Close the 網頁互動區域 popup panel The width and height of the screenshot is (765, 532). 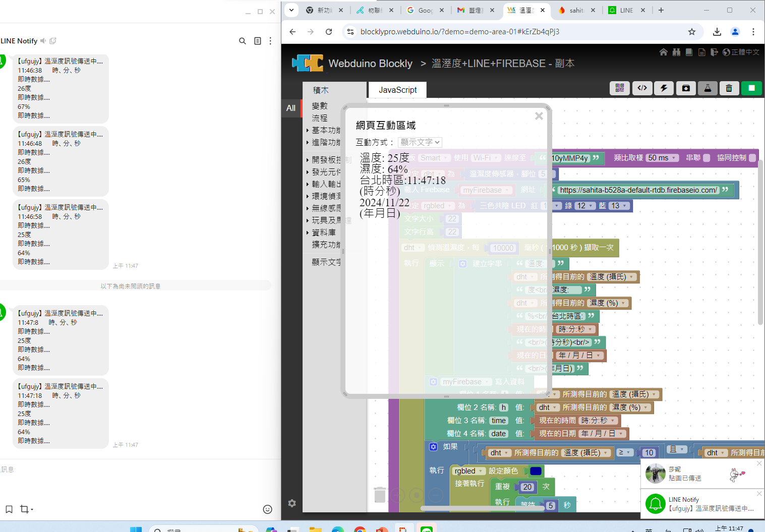coord(539,116)
